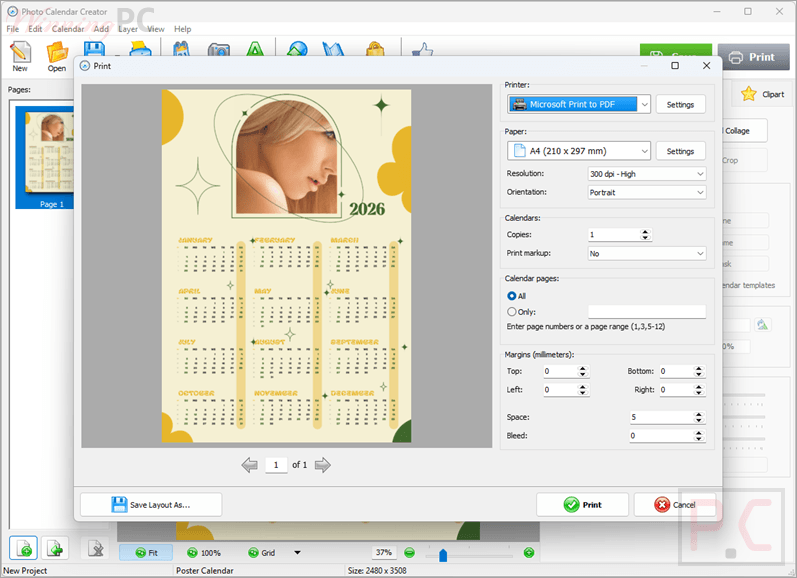Image resolution: width=797 pixels, height=578 pixels.
Task: Click the Bleed value field
Action: (x=661, y=435)
